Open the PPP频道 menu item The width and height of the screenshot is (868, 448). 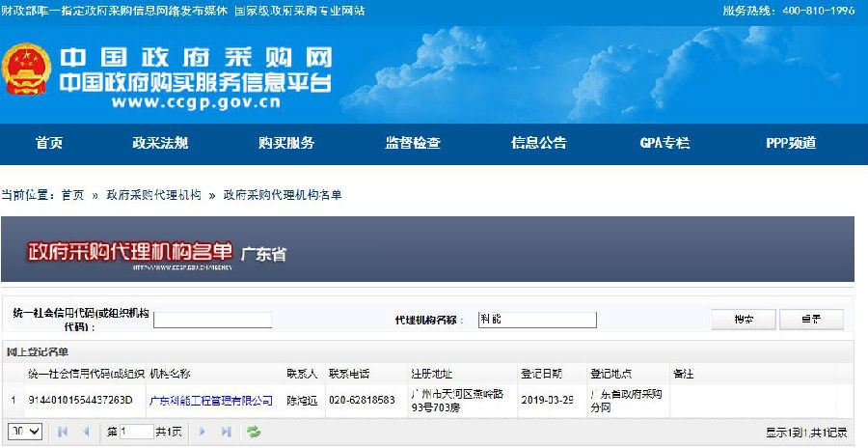click(791, 143)
